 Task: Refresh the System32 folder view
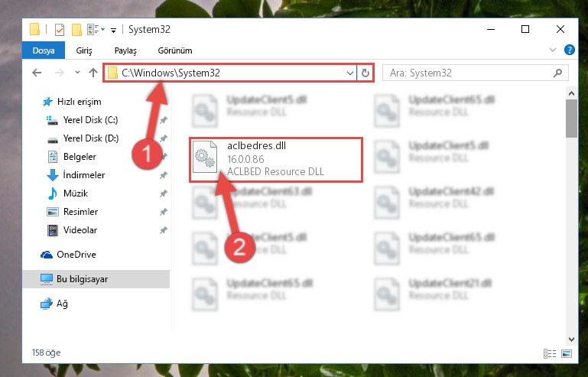point(365,73)
